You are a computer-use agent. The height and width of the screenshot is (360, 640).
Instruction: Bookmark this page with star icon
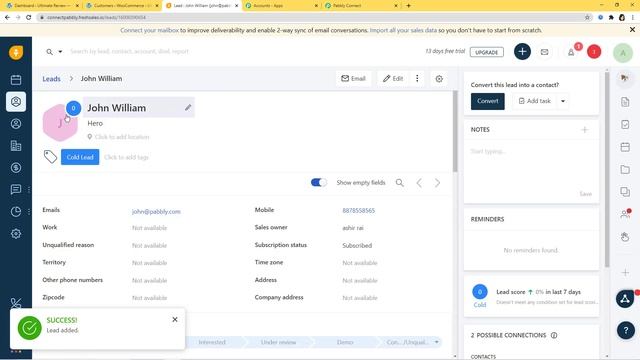587,18
